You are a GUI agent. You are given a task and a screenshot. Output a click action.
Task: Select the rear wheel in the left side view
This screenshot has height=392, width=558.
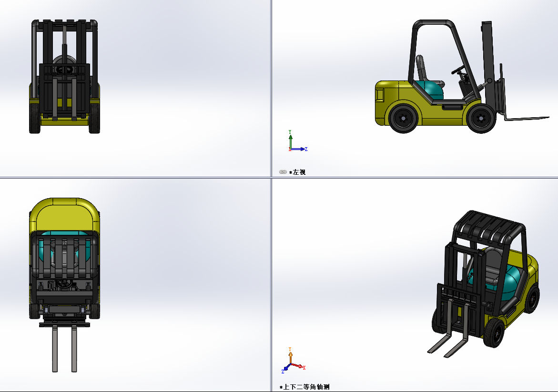(404, 119)
